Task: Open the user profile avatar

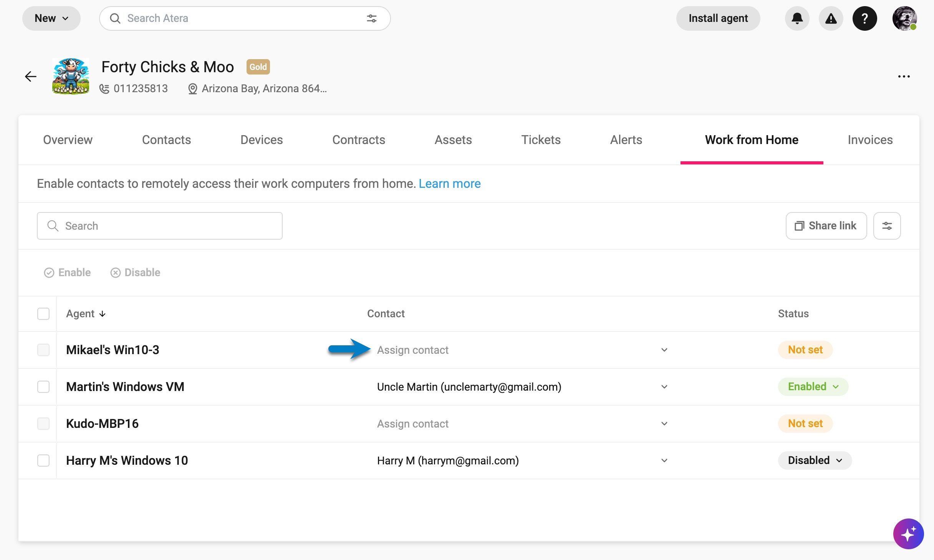Action: pyautogui.click(x=904, y=18)
